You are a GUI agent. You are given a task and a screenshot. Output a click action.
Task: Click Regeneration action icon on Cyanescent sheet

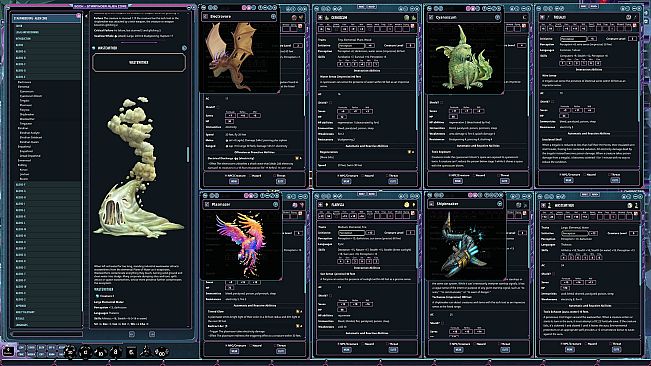[409, 152]
